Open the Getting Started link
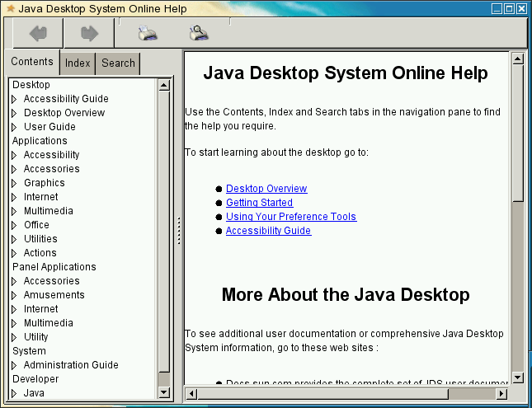Image resolution: width=532 pixels, height=408 pixels. tap(259, 203)
